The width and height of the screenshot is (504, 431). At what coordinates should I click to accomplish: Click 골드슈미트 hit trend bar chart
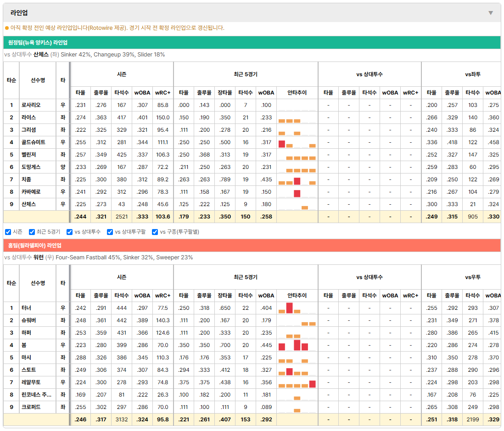(297, 142)
